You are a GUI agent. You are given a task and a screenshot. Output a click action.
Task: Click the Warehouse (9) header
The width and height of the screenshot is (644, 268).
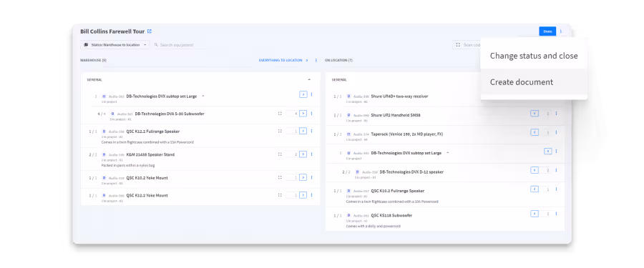pos(93,60)
